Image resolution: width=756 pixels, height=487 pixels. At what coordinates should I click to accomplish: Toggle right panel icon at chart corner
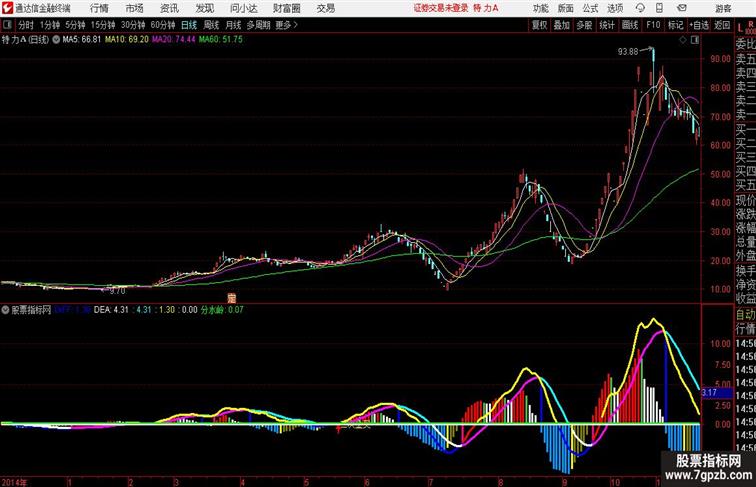[695, 40]
